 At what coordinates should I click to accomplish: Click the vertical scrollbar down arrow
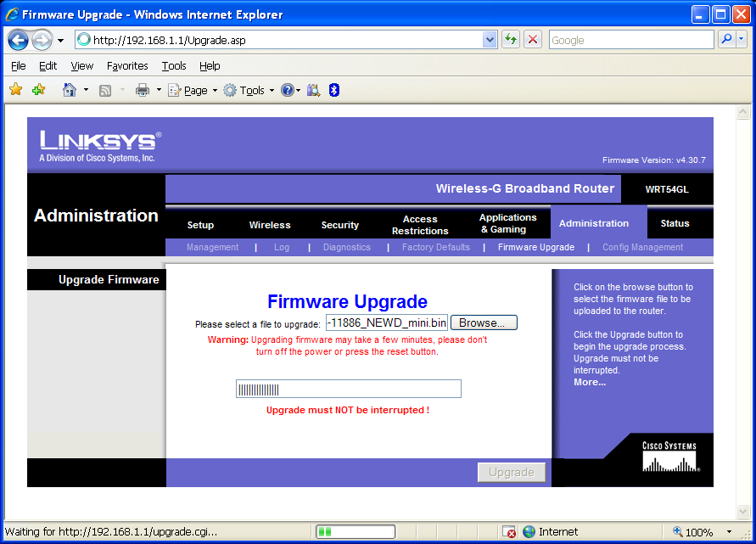(x=743, y=511)
